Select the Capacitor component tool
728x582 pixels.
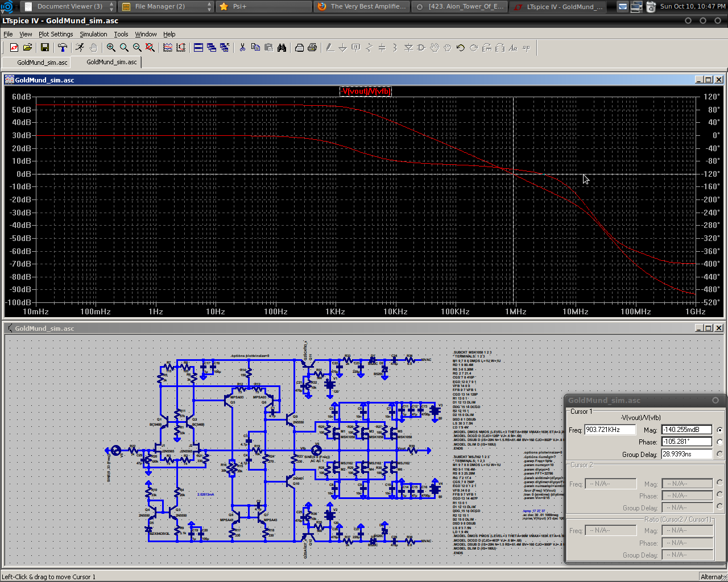pyautogui.click(x=382, y=48)
